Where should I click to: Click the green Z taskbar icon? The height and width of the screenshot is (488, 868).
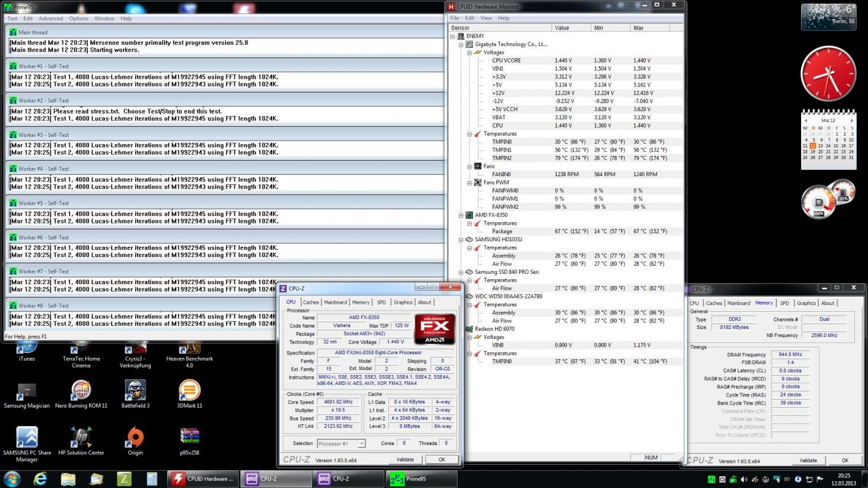(x=124, y=479)
